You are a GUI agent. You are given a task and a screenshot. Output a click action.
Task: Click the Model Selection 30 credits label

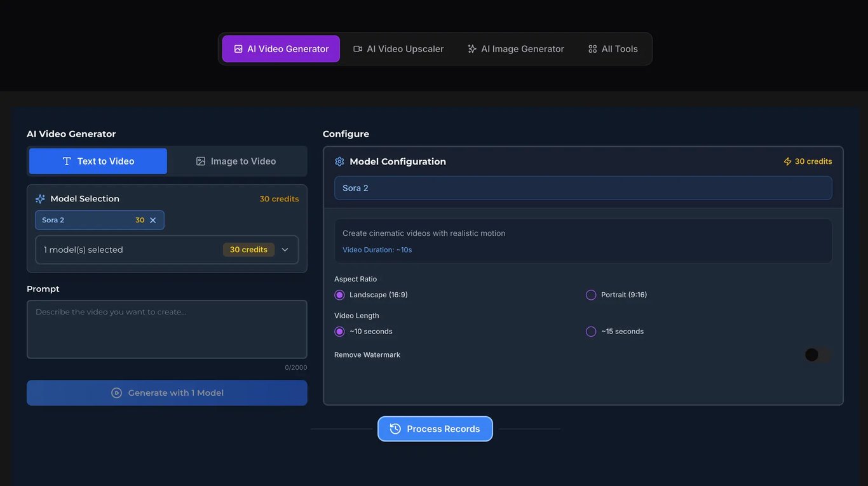point(279,199)
